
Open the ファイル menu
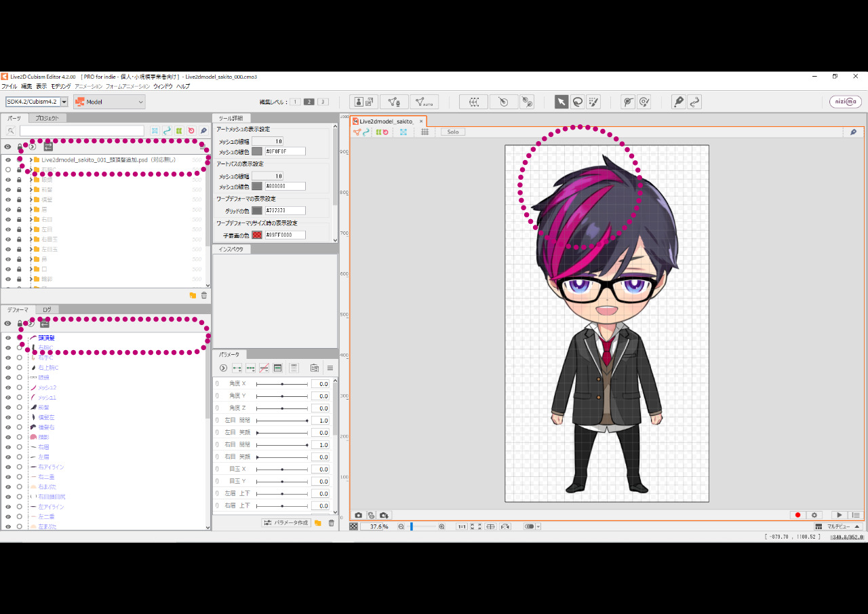(9, 87)
